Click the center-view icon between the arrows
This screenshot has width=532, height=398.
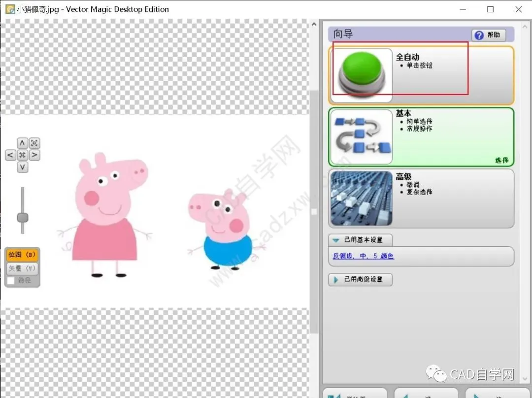pos(22,155)
